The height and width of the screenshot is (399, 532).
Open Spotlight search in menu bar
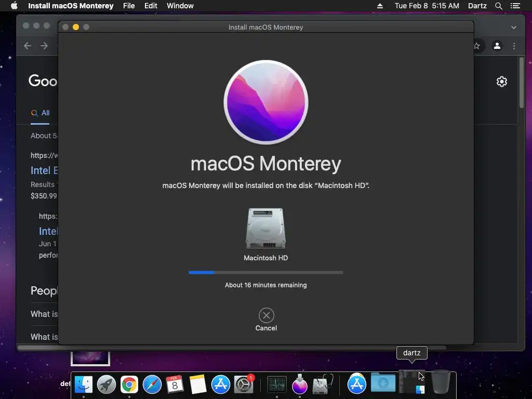pyautogui.click(x=498, y=6)
